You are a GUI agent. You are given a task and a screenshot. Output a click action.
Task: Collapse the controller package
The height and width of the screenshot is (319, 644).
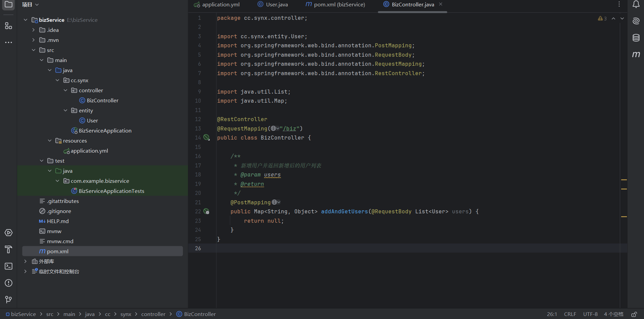point(65,90)
